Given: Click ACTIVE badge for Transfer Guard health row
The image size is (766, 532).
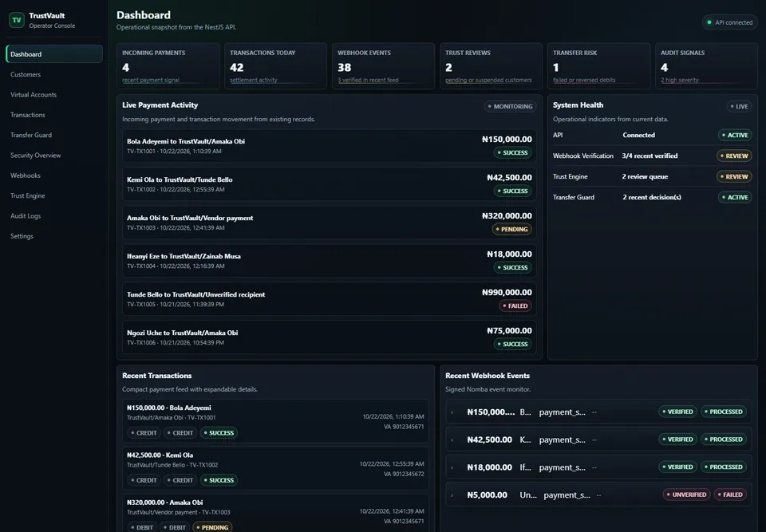Looking at the screenshot, I should 735,197.
